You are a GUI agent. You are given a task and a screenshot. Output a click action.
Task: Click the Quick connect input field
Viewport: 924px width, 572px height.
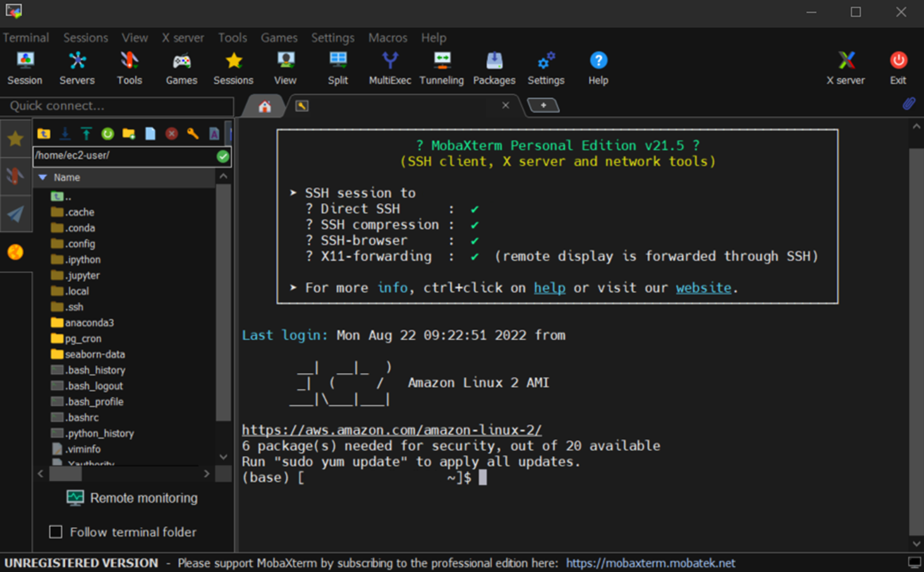117,106
